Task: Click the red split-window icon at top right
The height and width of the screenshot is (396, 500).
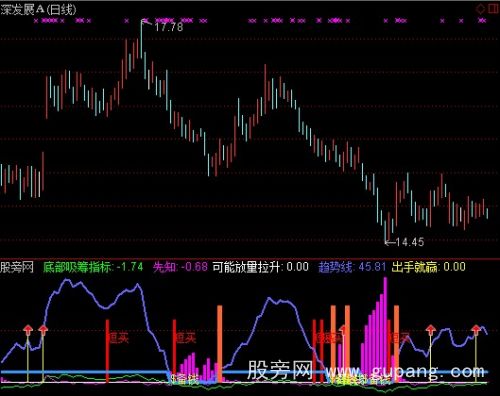Action: pyautogui.click(x=493, y=9)
